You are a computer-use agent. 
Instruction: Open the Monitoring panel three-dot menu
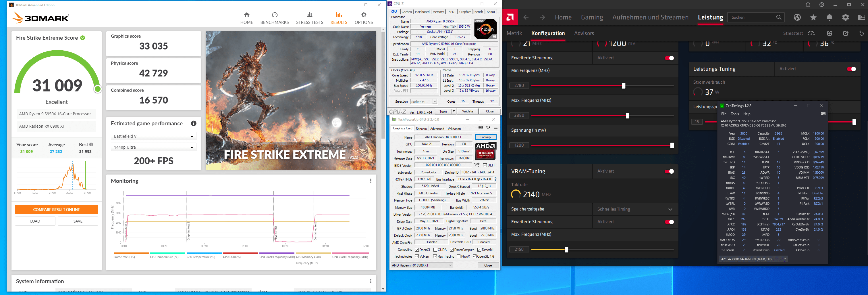point(371,181)
